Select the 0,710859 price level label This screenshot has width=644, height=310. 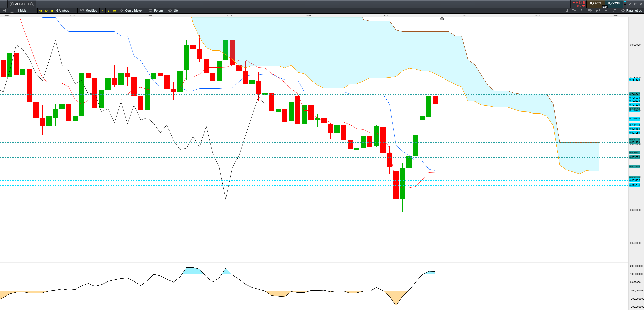[635, 119]
